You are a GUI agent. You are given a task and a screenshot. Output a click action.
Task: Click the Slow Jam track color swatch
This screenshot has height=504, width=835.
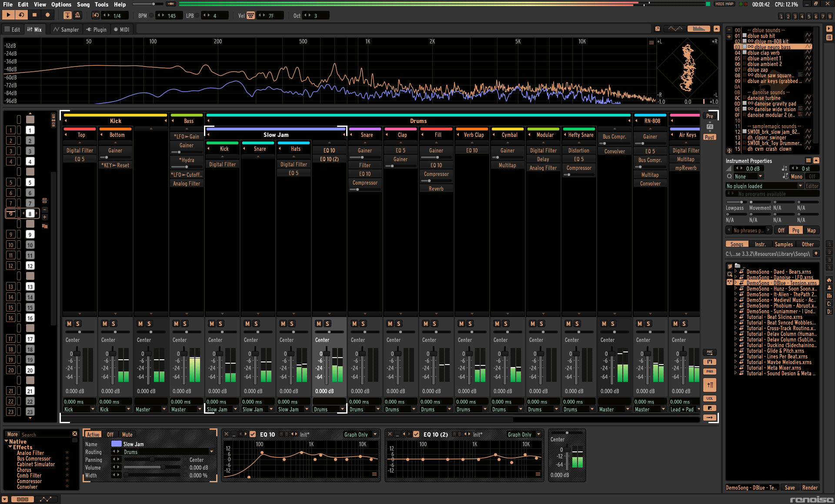point(116,444)
